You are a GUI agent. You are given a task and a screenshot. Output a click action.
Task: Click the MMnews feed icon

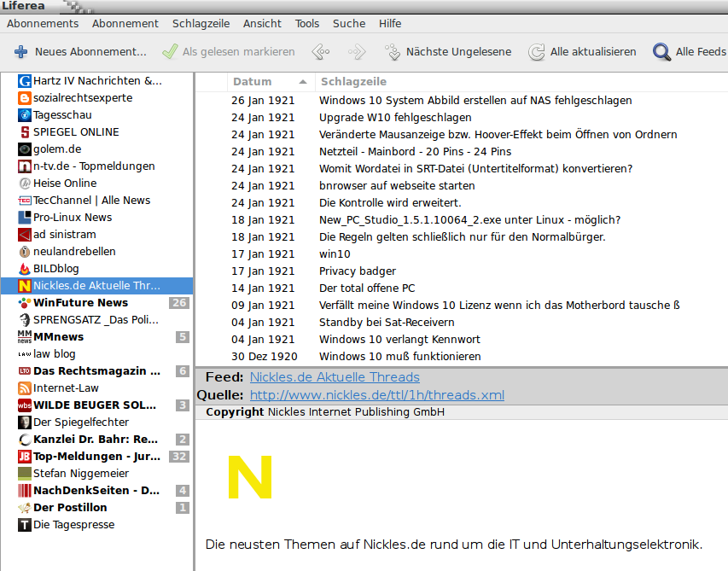25,337
